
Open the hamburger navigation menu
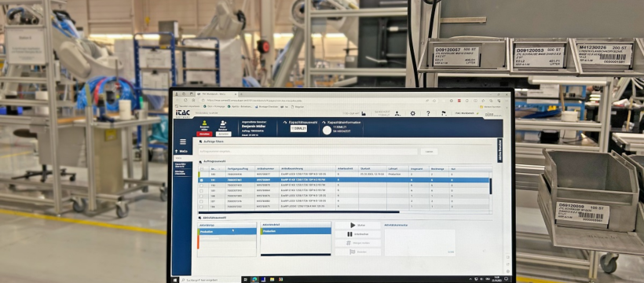click(x=183, y=141)
